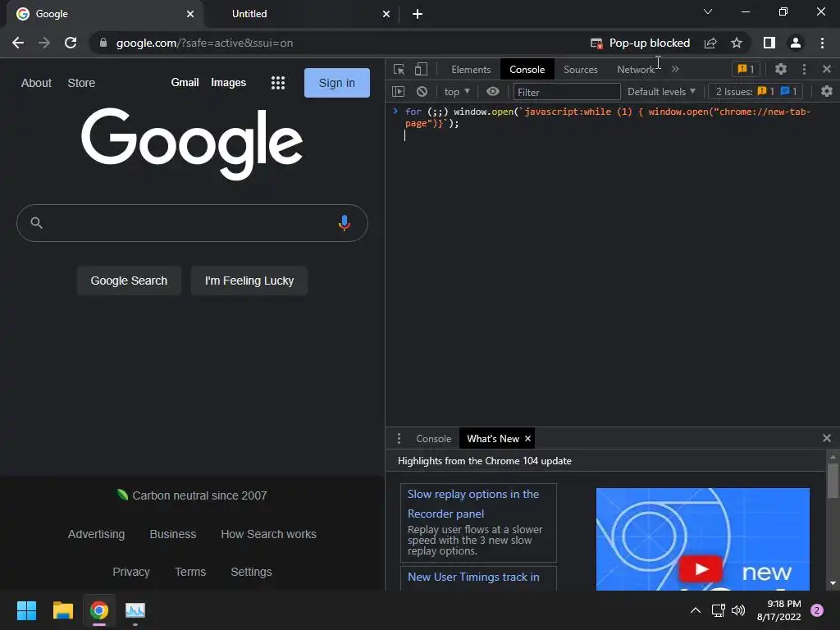Open the Google apps grid icon
The height and width of the screenshot is (630, 840).
point(278,83)
